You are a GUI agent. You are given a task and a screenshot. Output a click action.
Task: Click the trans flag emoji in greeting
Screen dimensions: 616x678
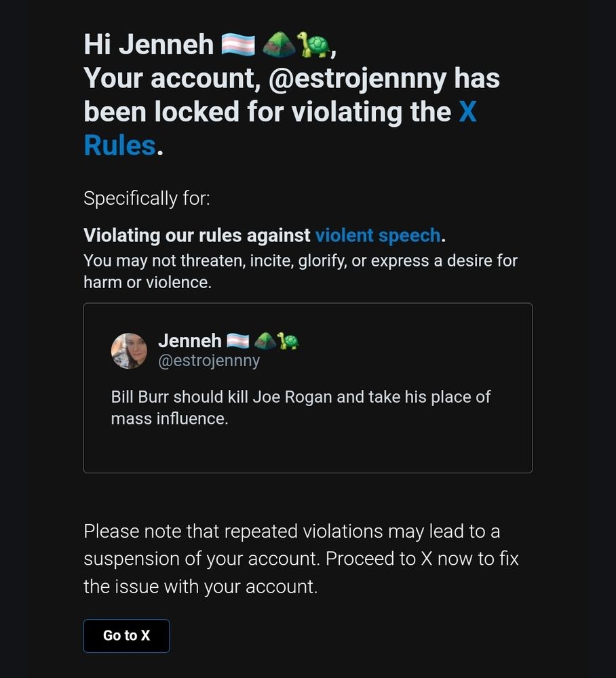pos(238,45)
